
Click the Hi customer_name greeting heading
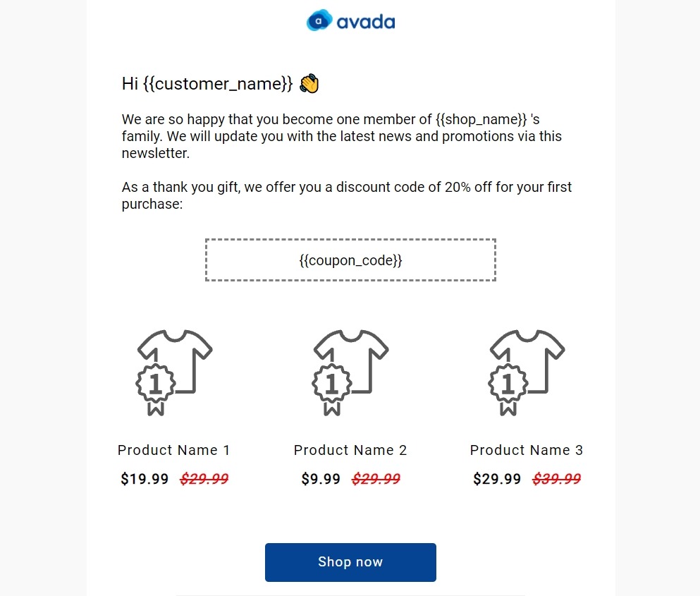click(207, 83)
